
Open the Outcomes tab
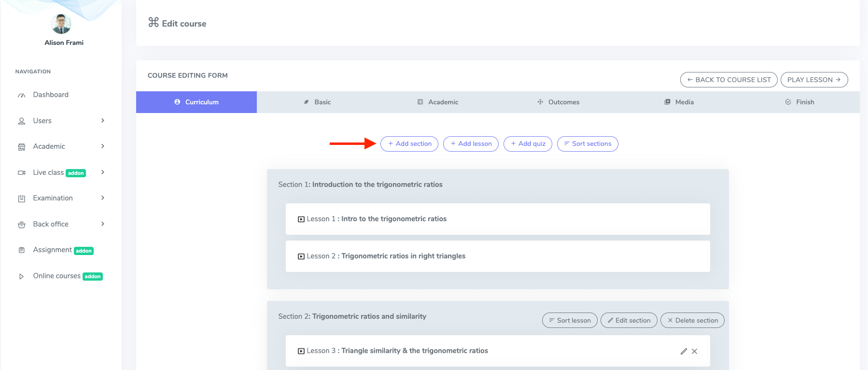coord(558,102)
